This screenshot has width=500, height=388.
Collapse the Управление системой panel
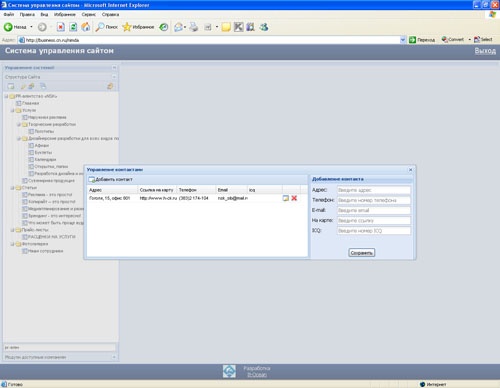point(114,68)
